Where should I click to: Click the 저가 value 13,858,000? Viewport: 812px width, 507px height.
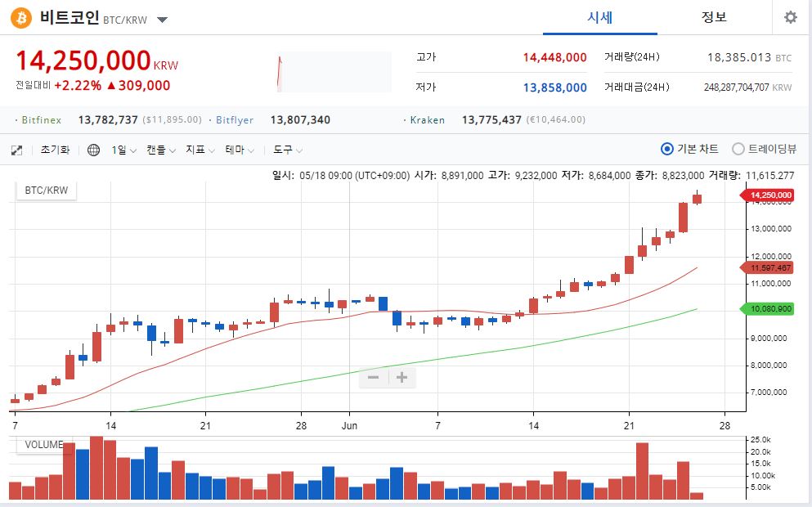tap(554, 87)
